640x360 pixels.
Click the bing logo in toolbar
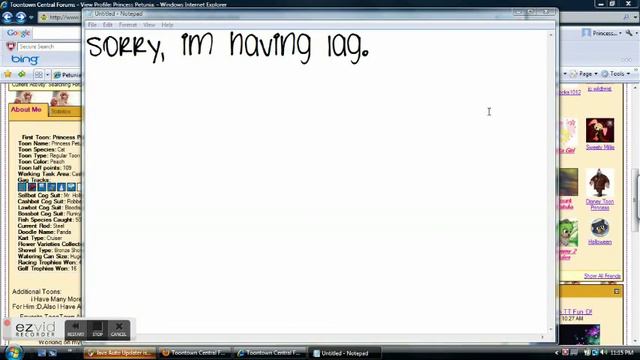point(24,60)
